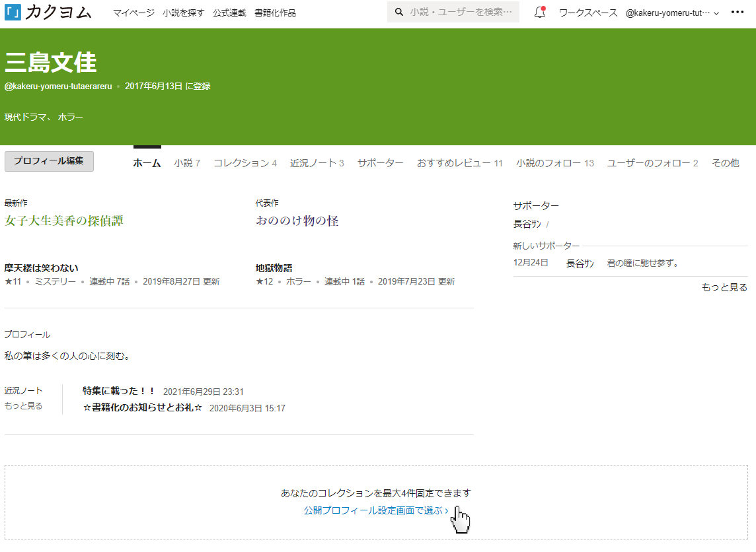Image resolution: width=756 pixels, height=552 pixels.
Task: Open マイページ in the top navigation
Action: point(133,13)
